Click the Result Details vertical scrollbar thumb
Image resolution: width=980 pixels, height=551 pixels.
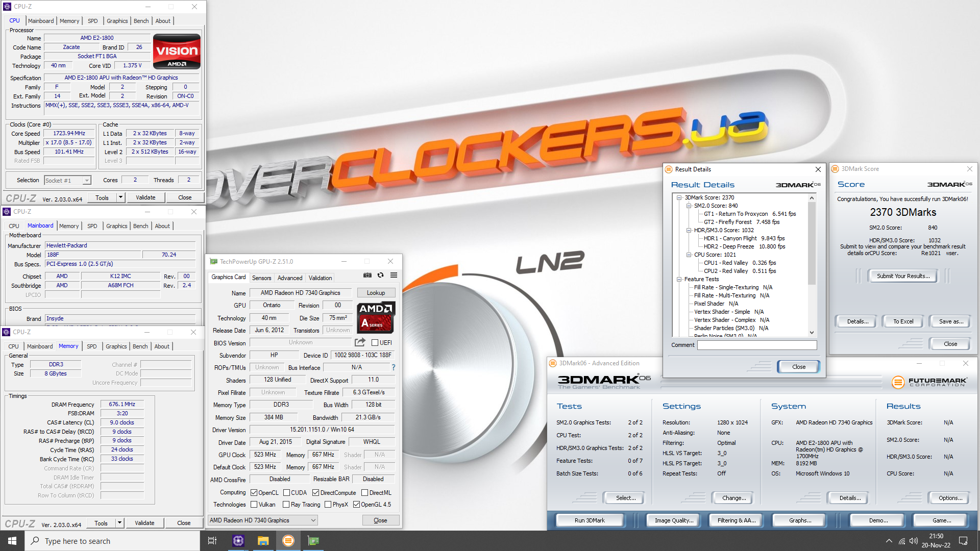click(812, 243)
